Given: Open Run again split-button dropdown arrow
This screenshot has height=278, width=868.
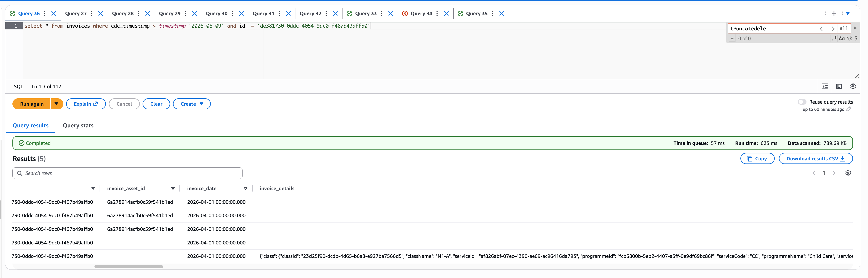Looking at the screenshot, I should tap(56, 104).
